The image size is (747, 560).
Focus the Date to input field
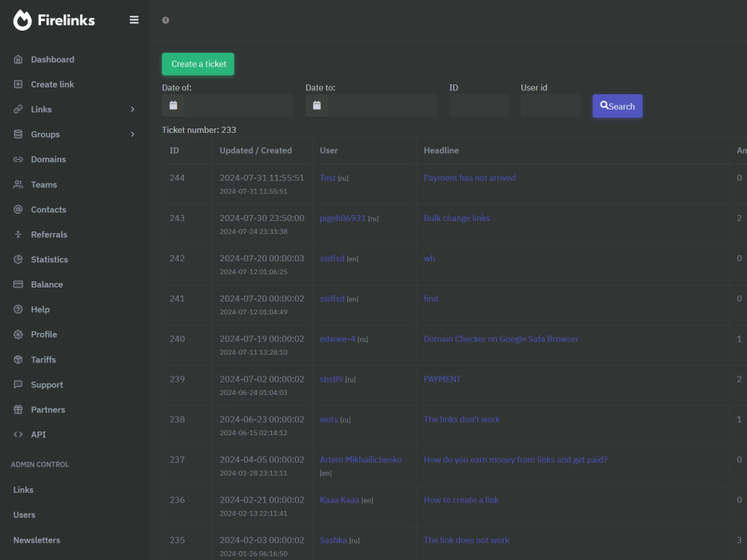[x=382, y=105]
